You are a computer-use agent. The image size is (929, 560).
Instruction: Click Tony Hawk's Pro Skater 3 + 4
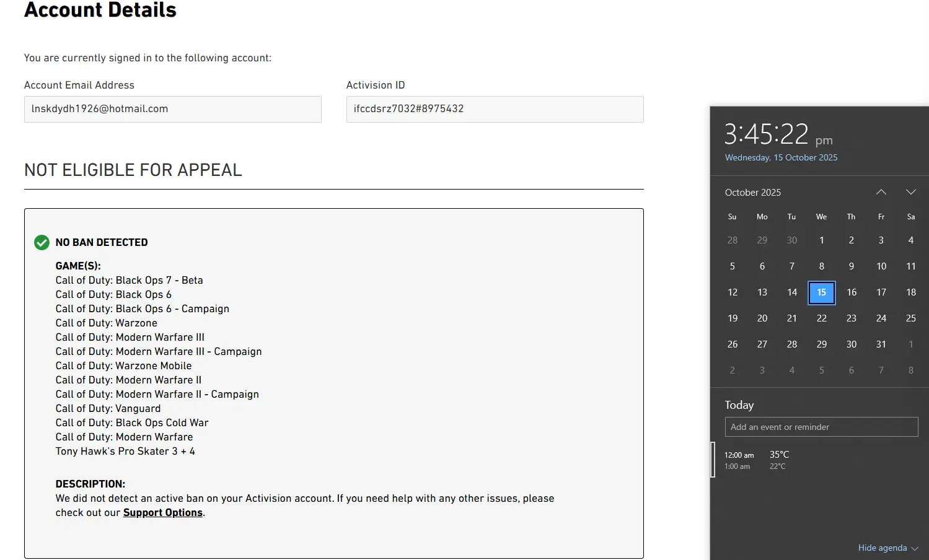tap(125, 451)
